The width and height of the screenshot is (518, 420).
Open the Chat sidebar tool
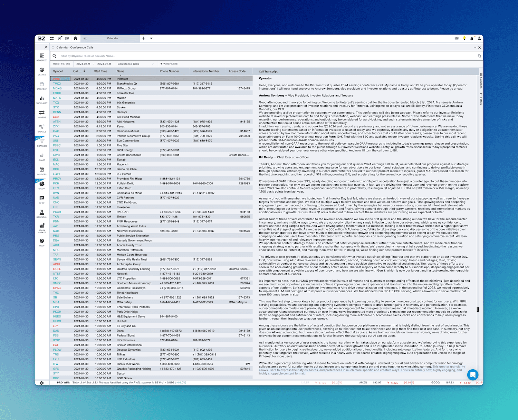pyautogui.click(x=42, y=200)
